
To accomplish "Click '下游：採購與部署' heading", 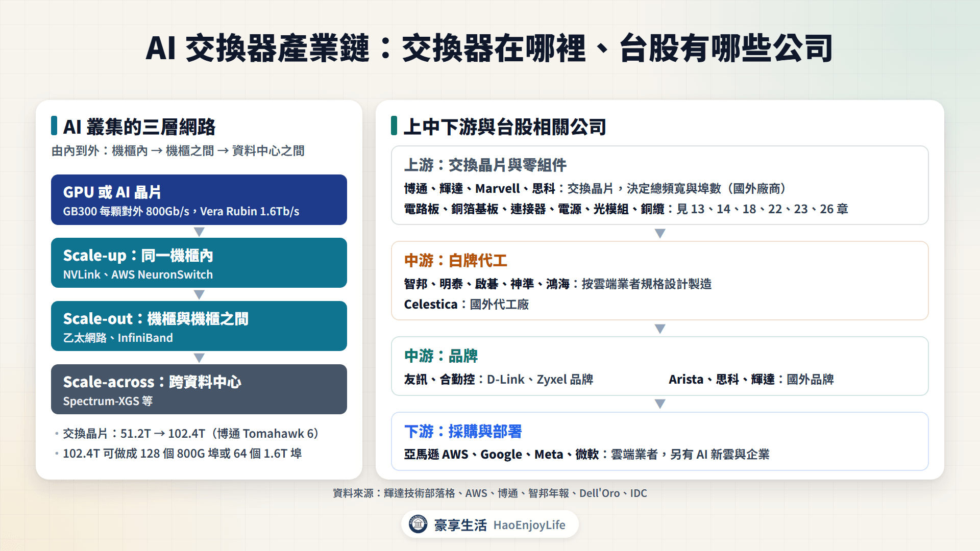I will [x=463, y=431].
